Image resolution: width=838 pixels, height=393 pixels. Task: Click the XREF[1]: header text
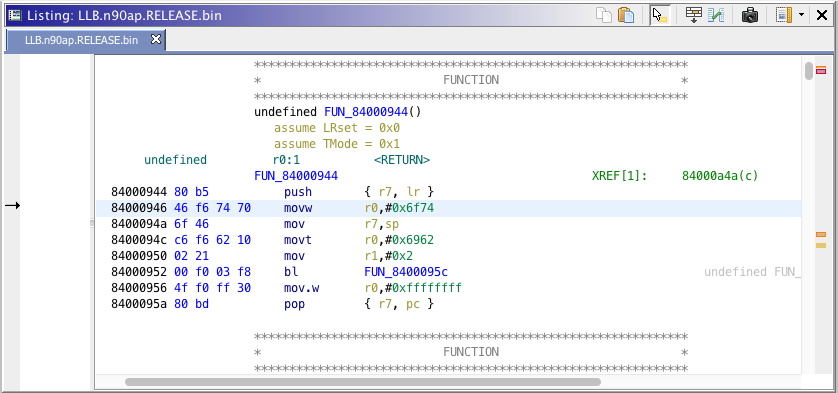point(619,176)
